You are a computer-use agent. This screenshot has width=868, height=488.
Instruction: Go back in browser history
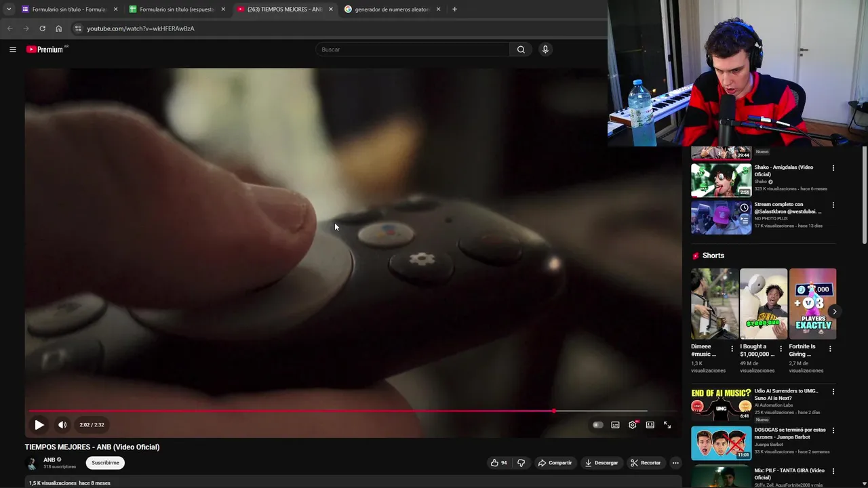pyautogui.click(x=9, y=28)
